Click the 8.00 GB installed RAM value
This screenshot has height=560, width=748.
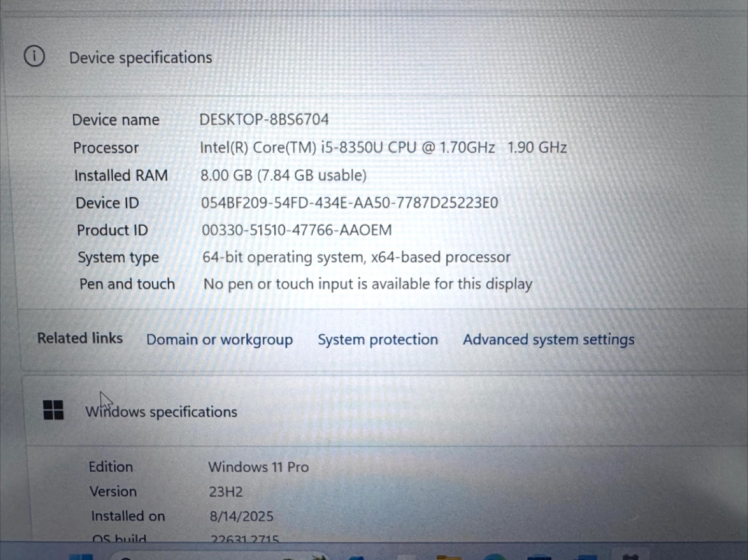(x=283, y=175)
